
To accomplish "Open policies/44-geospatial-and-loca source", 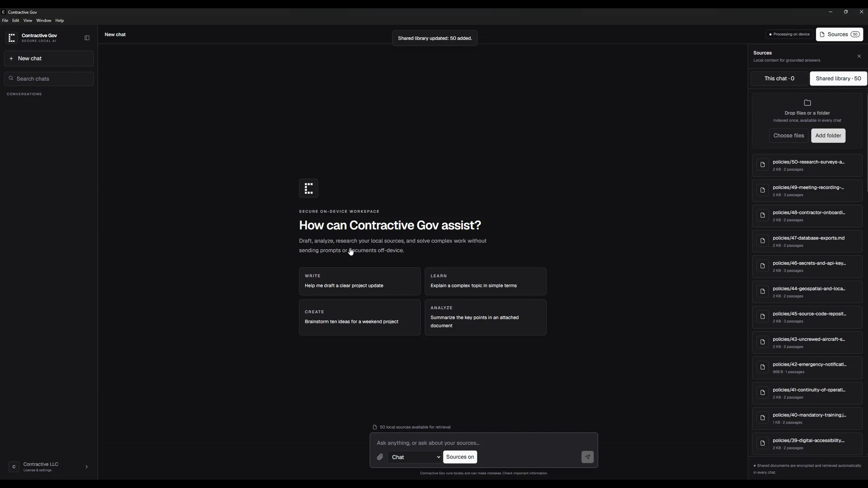I will coord(807,292).
